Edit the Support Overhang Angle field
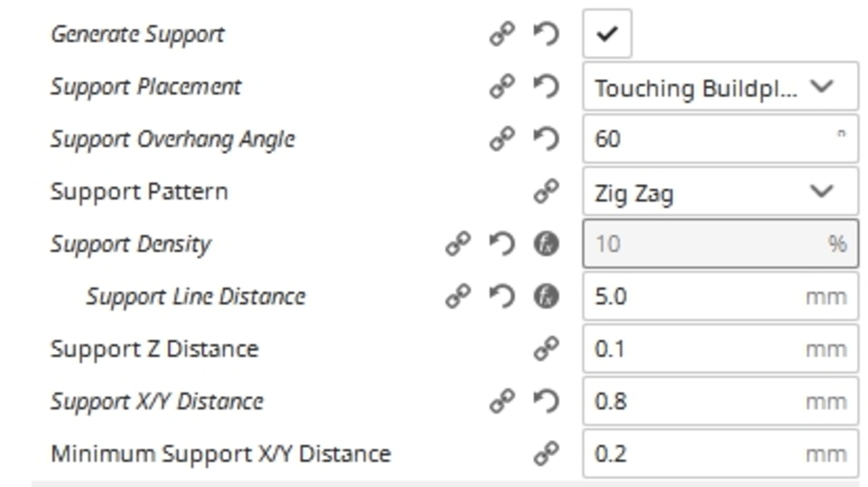Screen dimensions: 868x487 pos(710,139)
